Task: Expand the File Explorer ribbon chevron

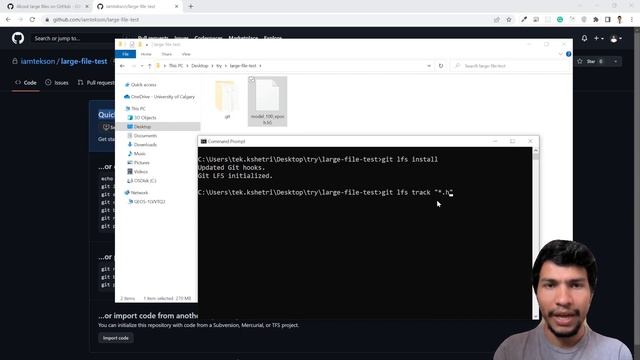Action: coord(560,54)
